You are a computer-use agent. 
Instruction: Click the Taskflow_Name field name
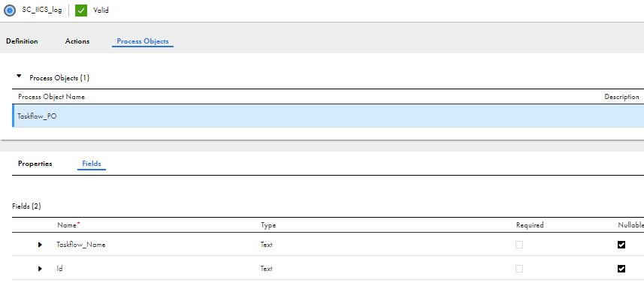click(x=81, y=245)
